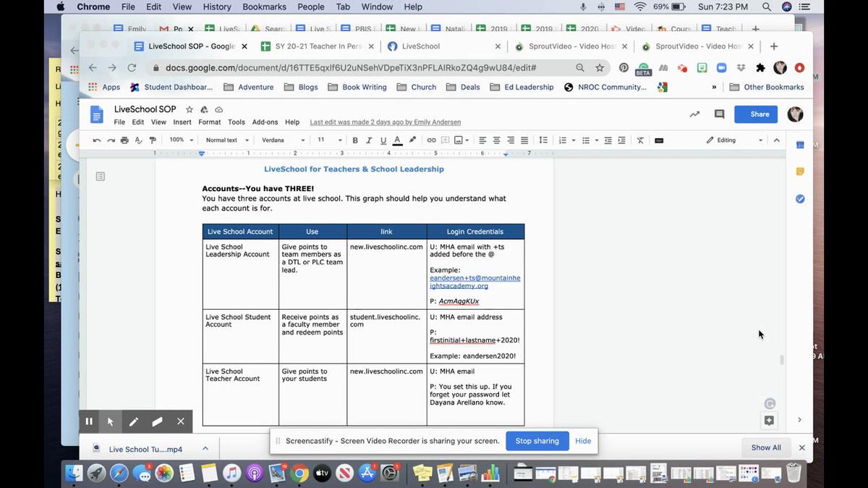The height and width of the screenshot is (488, 868).
Task: Open Spotlight search in menu bar
Action: pos(767,7)
